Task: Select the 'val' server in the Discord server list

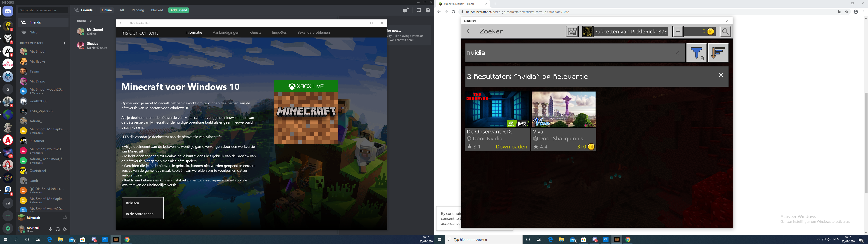Action: pyautogui.click(x=8, y=203)
